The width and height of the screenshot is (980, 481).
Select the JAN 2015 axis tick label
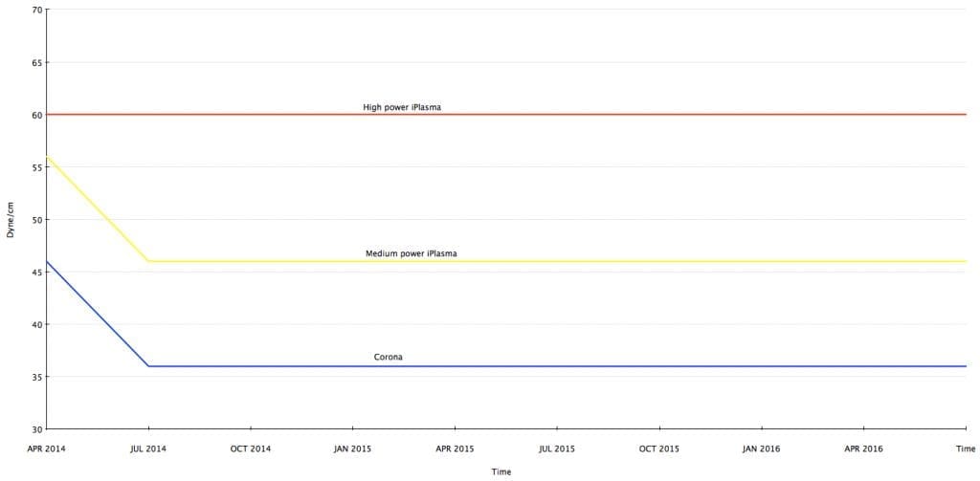point(352,449)
